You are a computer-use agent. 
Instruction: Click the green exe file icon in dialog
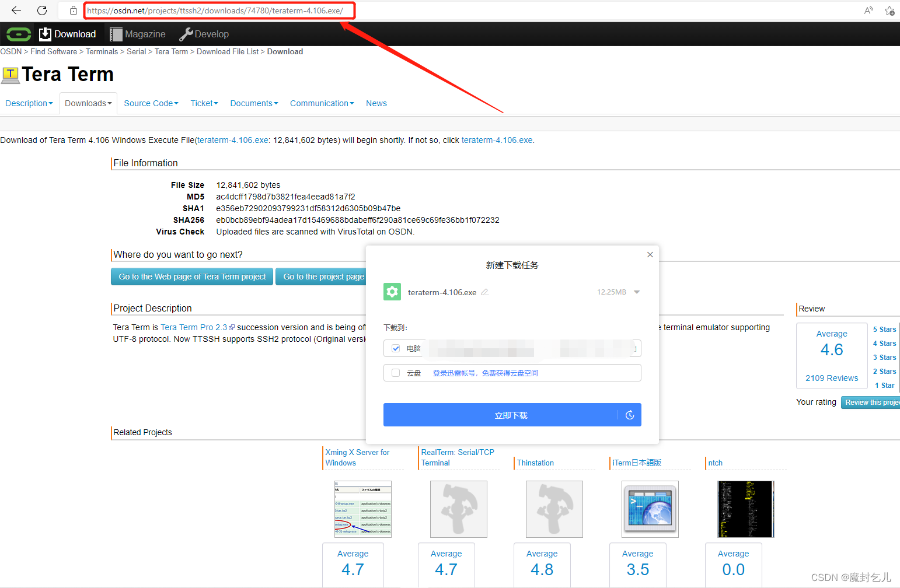point(392,292)
